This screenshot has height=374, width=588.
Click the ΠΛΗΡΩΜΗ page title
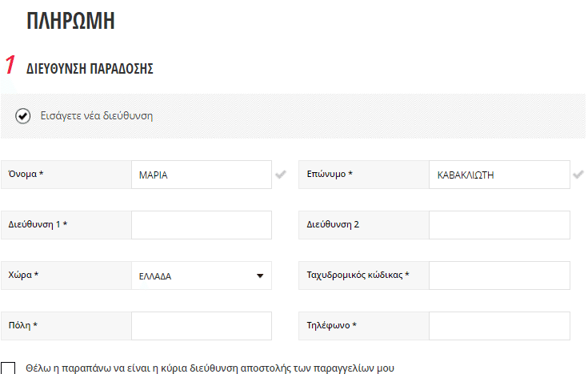coord(70,21)
